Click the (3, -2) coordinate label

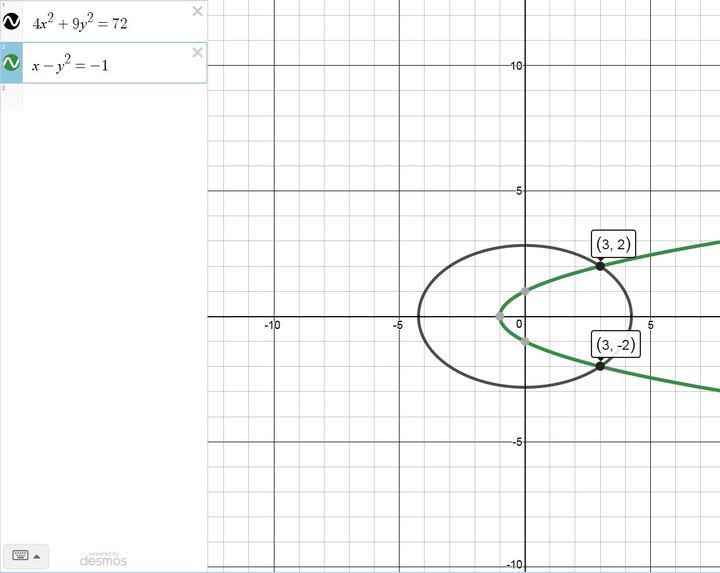[x=615, y=345]
